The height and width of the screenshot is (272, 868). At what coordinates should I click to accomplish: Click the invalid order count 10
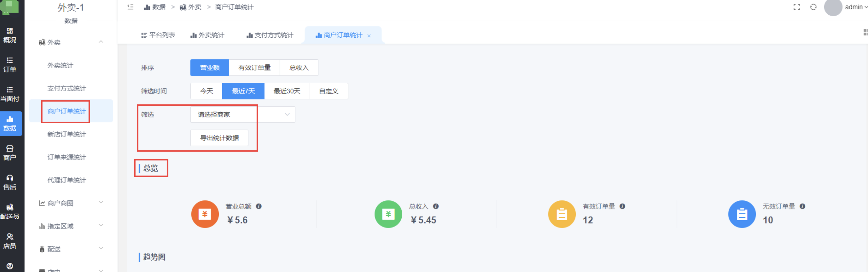(768, 220)
